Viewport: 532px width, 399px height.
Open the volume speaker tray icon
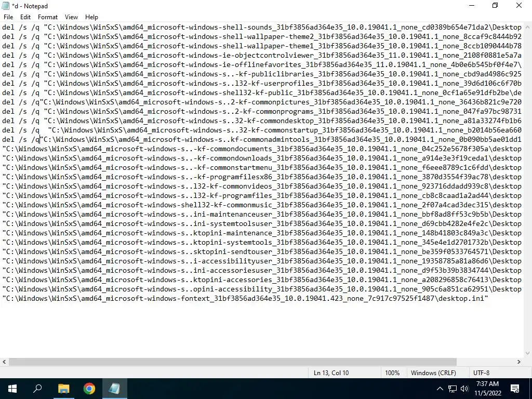(464, 389)
